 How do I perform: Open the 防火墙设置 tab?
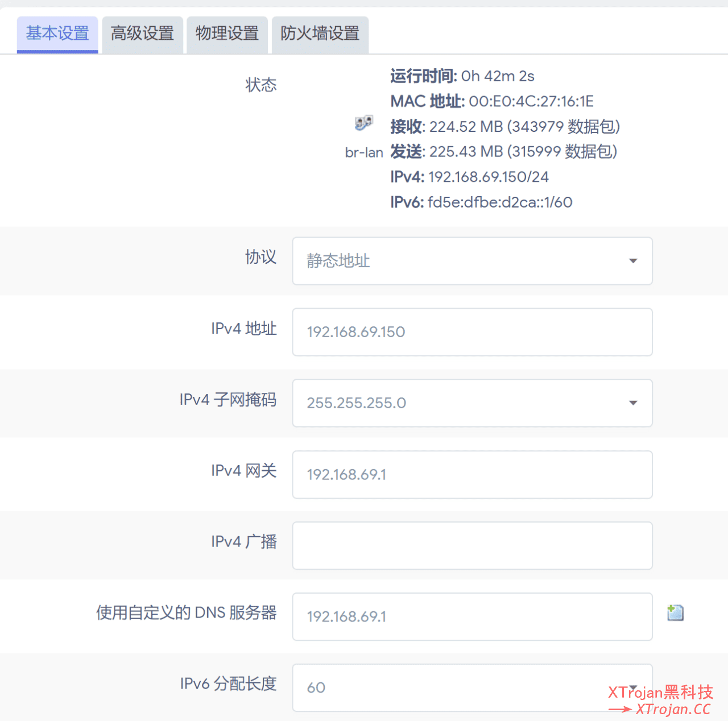pyautogui.click(x=320, y=34)
